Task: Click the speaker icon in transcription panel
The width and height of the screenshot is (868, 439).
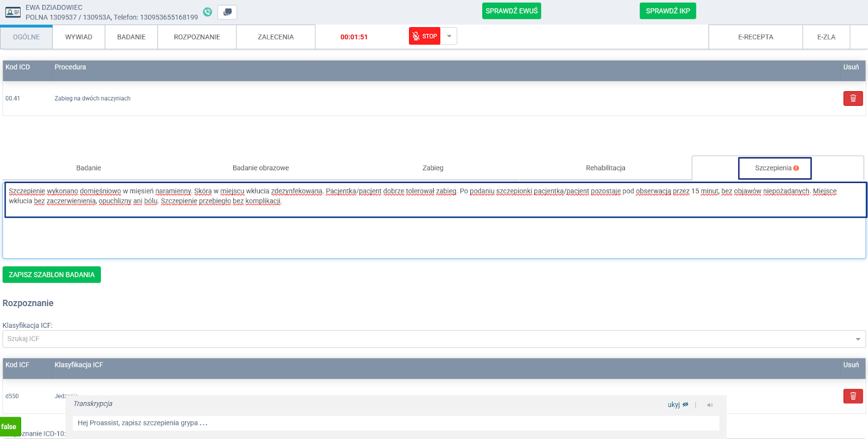Action: pyautogui.click(x=710, y=405)
